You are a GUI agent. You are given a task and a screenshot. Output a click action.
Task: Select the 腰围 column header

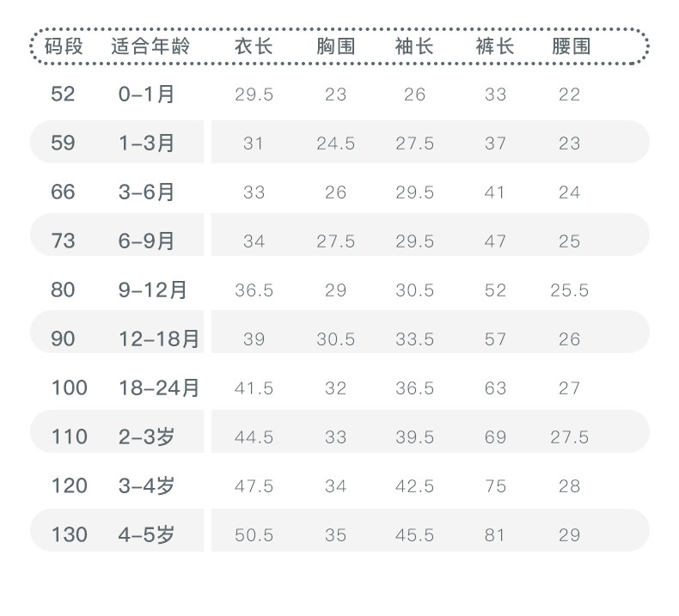(571, 46)
